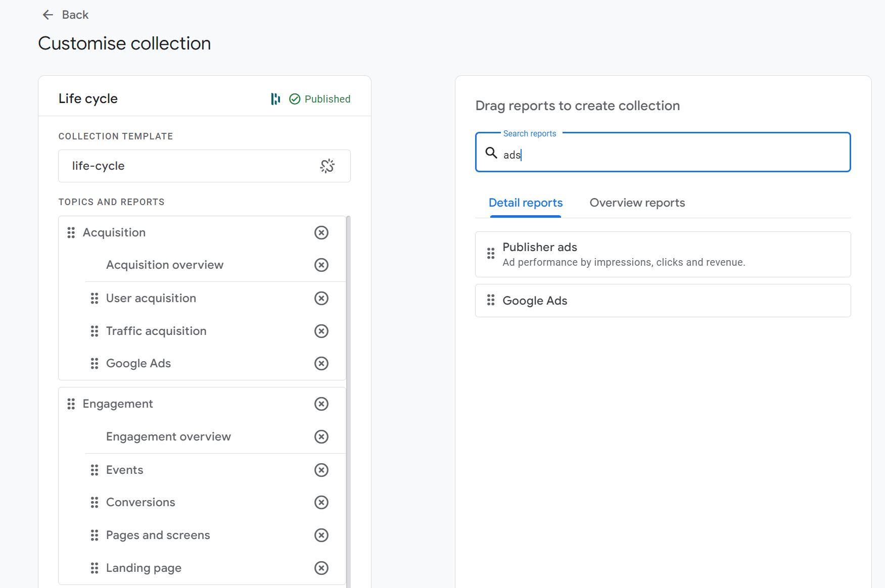
Task: Remove the Acquisition overview report
Action: point(321,265)
